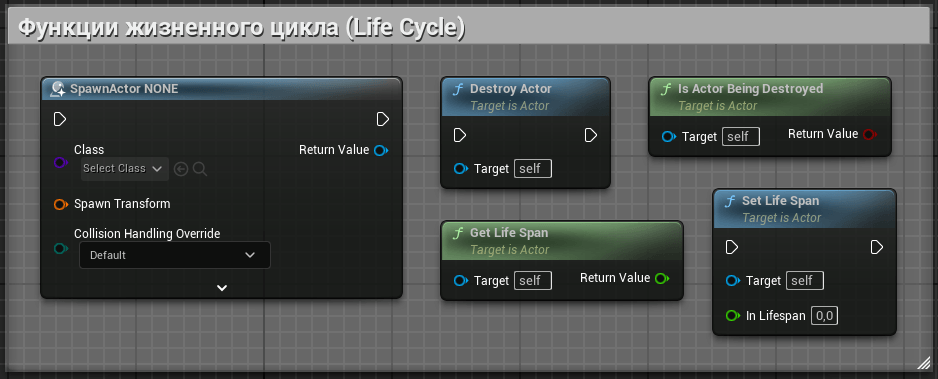The height and width of the screenshot is (379, 938).
Task: Click the SpawnActor output execution pin
Action: coord(383,120)
